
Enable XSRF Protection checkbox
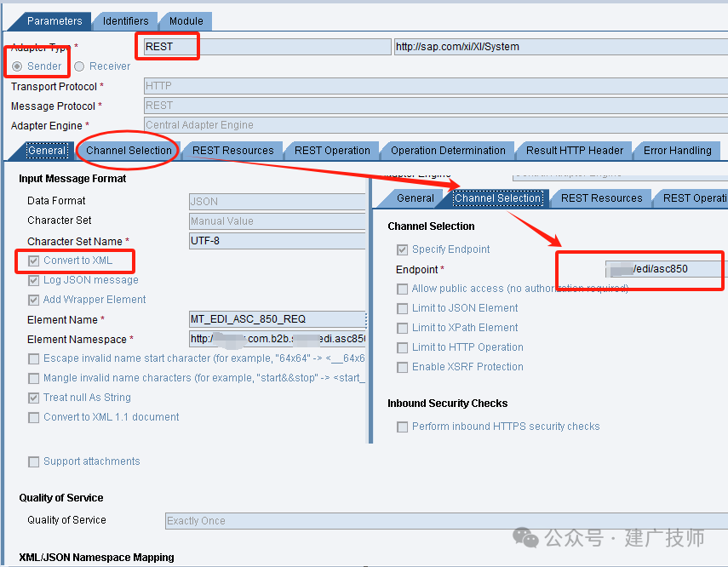(402, 367)
